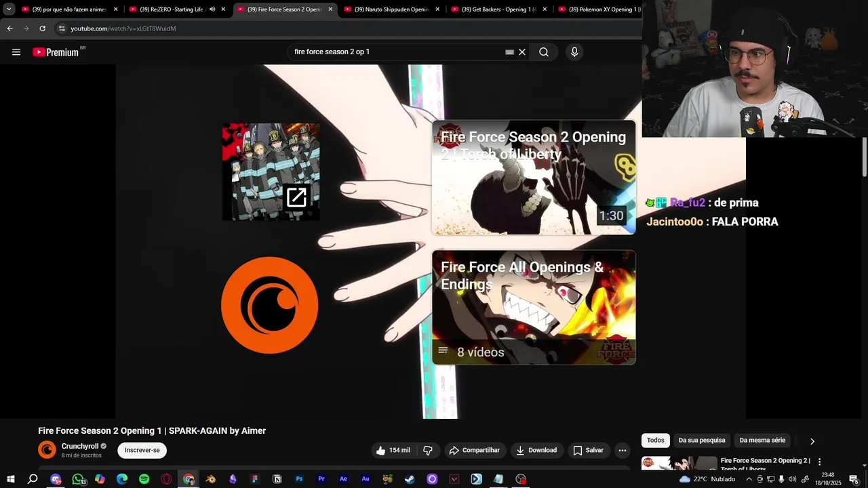Open Spotify from the taskbar
This screenshot has height=488, width=868.
click(144, 479)
